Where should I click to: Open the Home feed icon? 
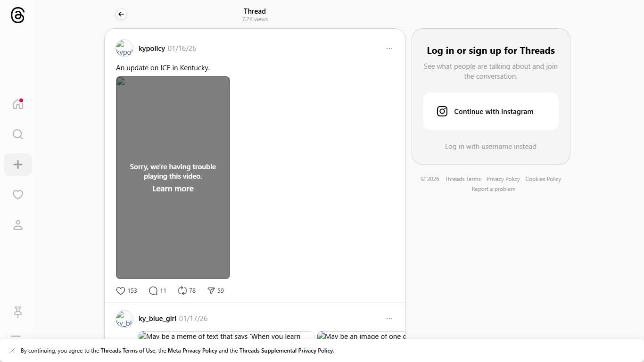pos(18,104)
